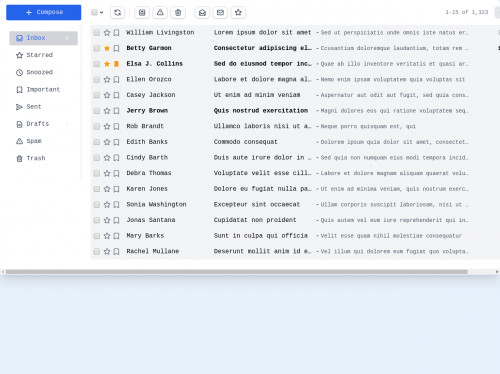Viewport: 500px width, 374px height.
Task: Unstar Betty Garmon's email
Action: pos(107,48)
